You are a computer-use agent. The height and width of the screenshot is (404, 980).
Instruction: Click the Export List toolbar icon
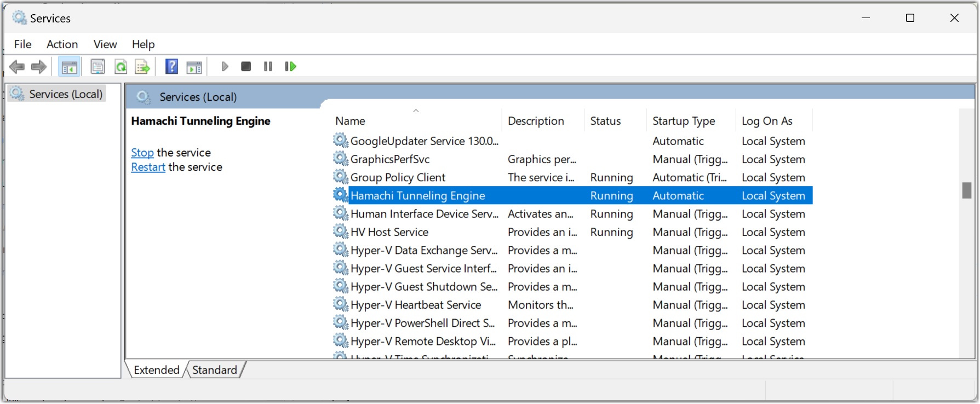pos(142,67)
